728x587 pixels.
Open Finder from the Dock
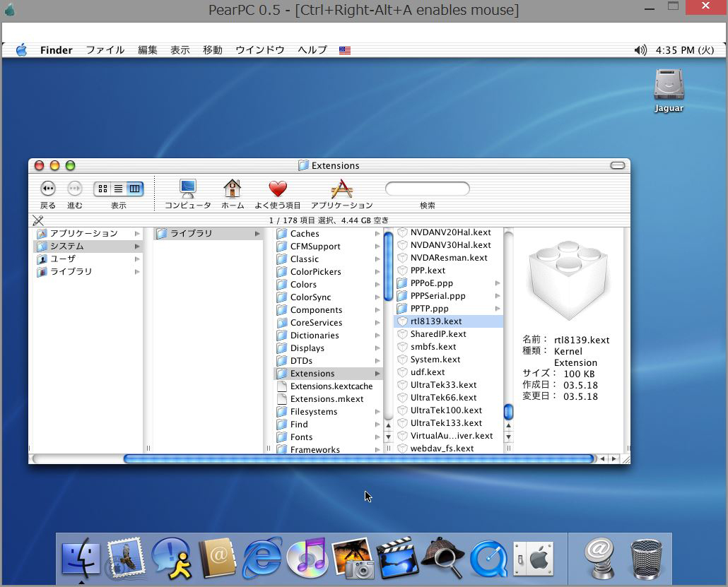click(81, 558)
